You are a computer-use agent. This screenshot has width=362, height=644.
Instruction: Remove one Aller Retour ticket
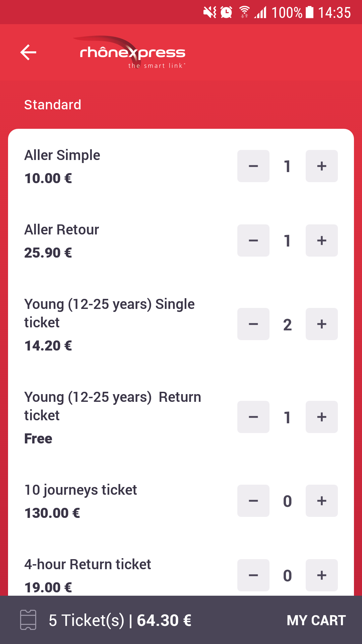pyautogui.click(x=253, y=240)
